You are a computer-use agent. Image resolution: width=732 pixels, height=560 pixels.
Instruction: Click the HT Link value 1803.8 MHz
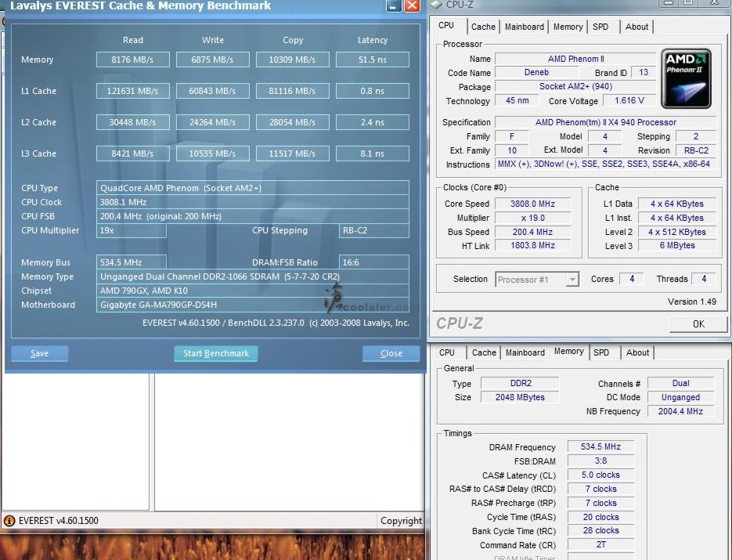pos(532,245)
